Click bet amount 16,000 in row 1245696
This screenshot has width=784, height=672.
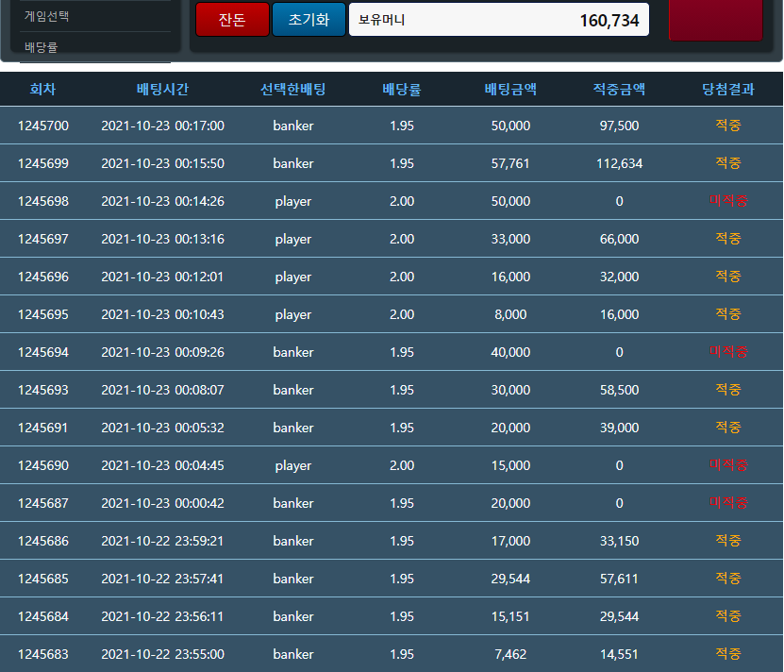click(510, 277)
